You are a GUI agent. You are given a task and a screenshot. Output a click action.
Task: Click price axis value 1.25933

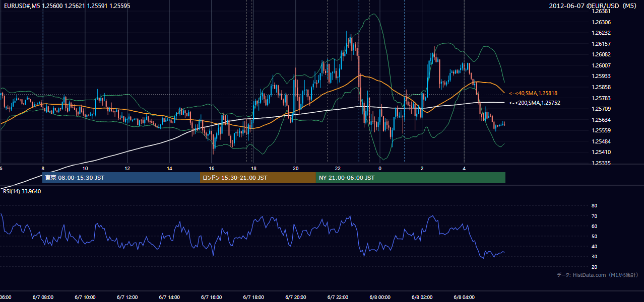(602, 76)
